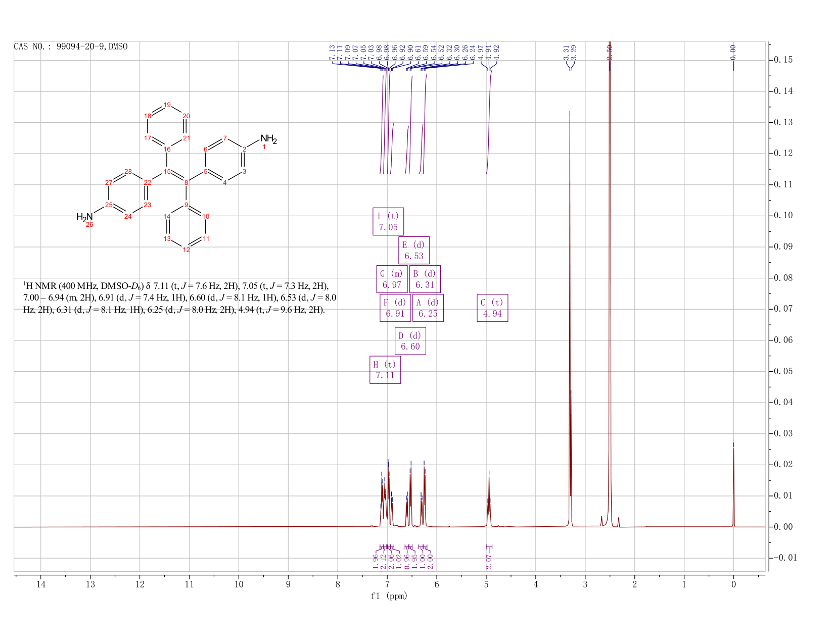Click atom number 3 in the structure

click(245, 171)
